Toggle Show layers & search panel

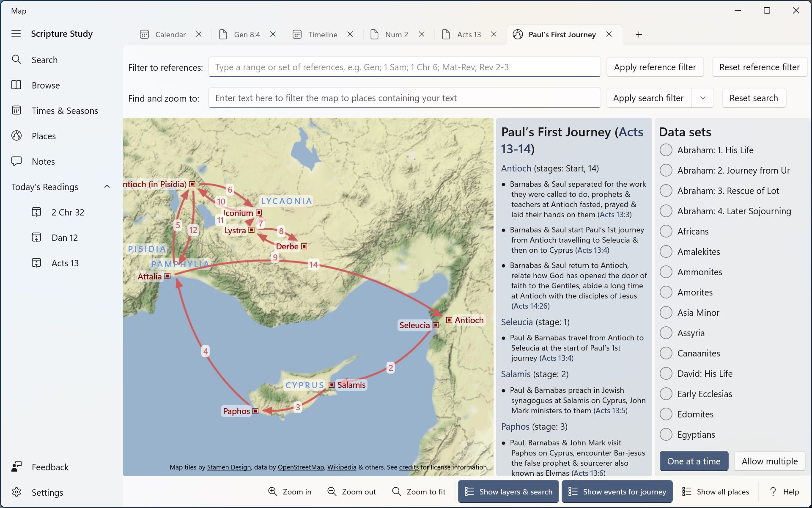[x=508, y=491]
